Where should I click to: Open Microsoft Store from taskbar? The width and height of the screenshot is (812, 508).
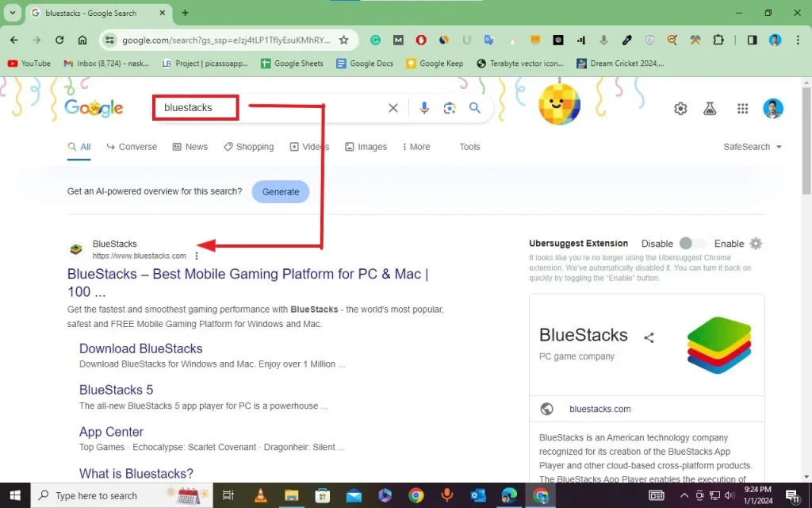[x=323, y=495]
